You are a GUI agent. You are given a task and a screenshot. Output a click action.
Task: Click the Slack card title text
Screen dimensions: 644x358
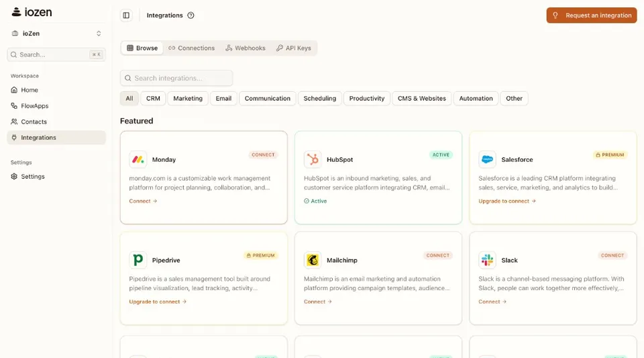pos(509,260)
